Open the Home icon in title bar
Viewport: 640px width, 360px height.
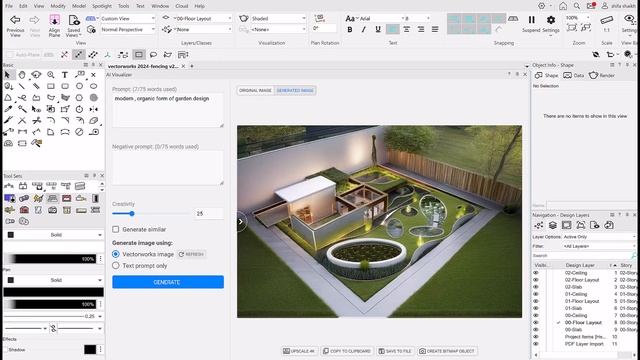563,6
